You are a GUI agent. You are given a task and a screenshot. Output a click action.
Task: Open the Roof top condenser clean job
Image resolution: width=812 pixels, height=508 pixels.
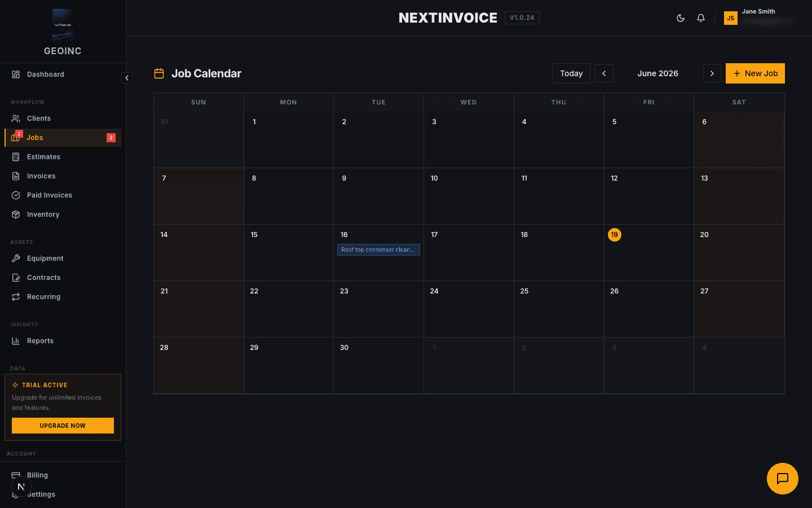click(378, 249)
